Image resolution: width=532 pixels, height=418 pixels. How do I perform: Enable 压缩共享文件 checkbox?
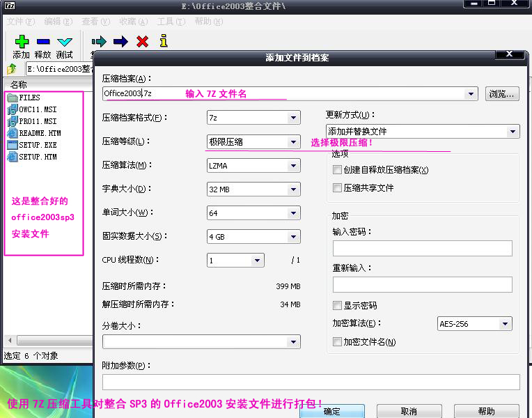click(x=337, y=187)
